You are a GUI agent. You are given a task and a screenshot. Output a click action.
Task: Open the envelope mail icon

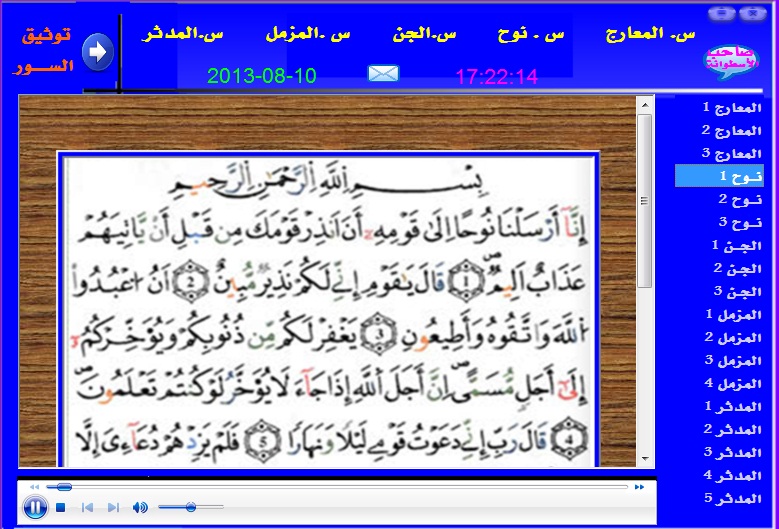coord(383,74)
